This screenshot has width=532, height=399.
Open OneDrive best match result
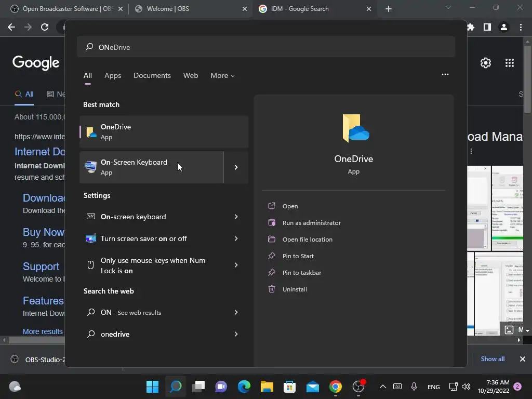coord(164,131)
